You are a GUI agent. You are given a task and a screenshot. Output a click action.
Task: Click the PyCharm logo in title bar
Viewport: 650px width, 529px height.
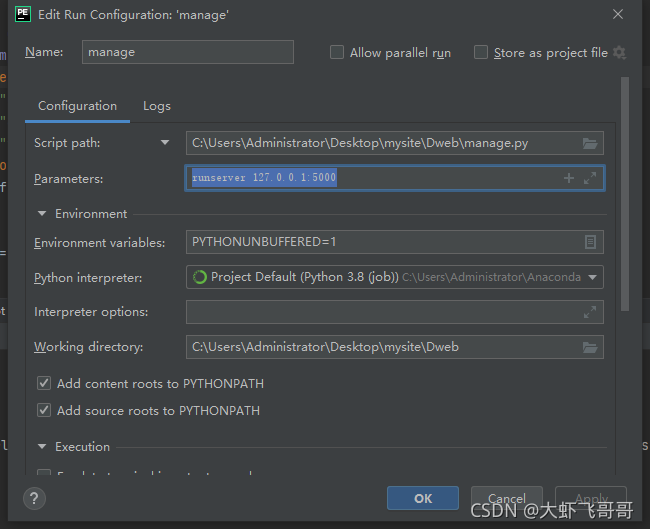point(23,14)
